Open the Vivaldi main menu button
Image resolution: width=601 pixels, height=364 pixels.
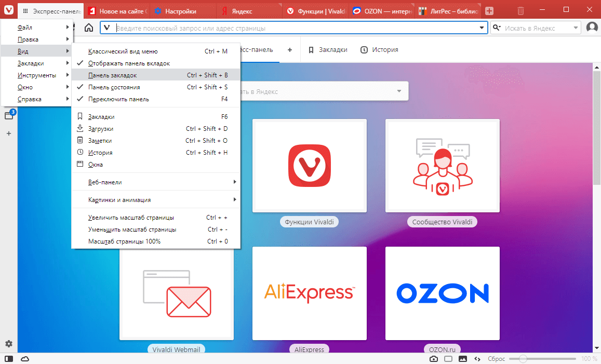(x=8, y=9)
